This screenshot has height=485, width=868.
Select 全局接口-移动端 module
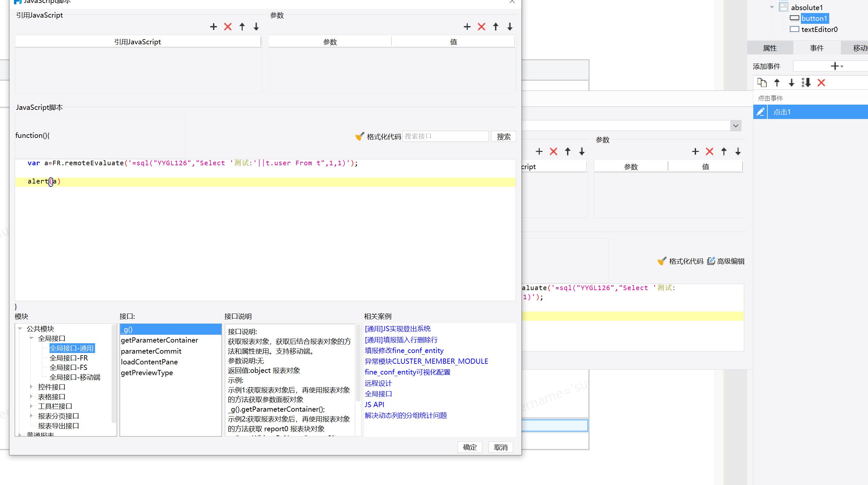pyautogui.click(x=75, y=377)
